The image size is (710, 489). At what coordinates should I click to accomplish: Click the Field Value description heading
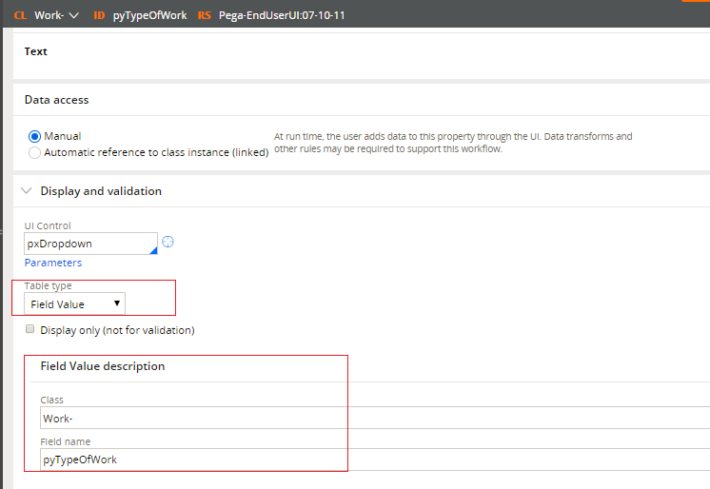[102, 366]
